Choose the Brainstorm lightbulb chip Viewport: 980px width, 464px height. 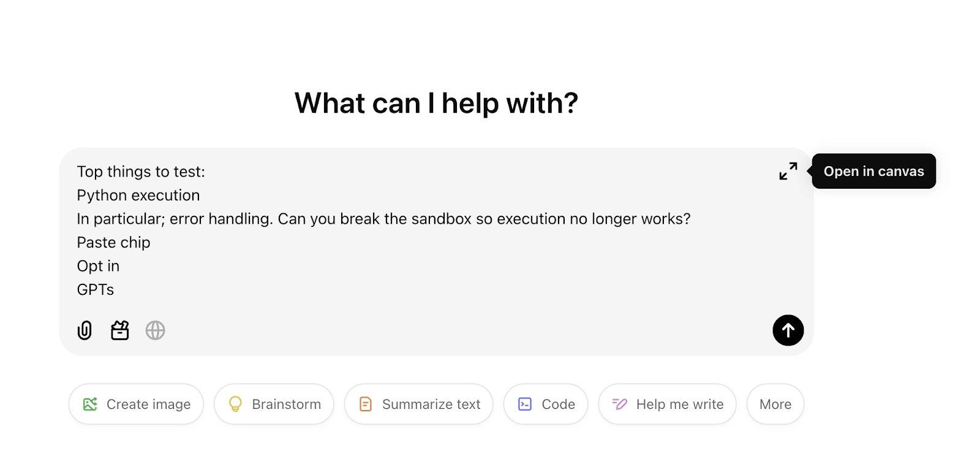tap(274, 404)
